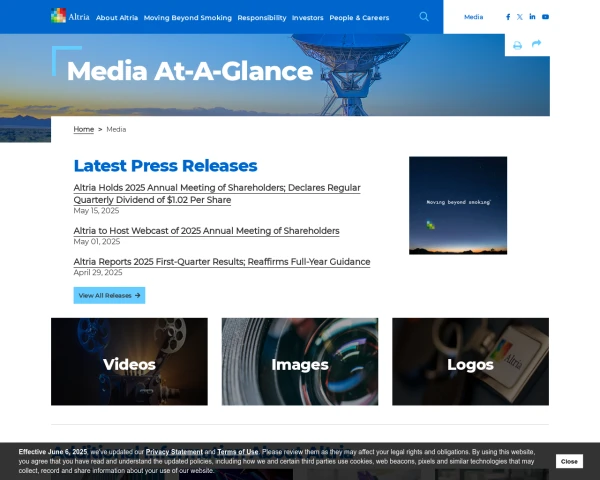Open Moving Beyond Smoking menu

click(188, 18)
